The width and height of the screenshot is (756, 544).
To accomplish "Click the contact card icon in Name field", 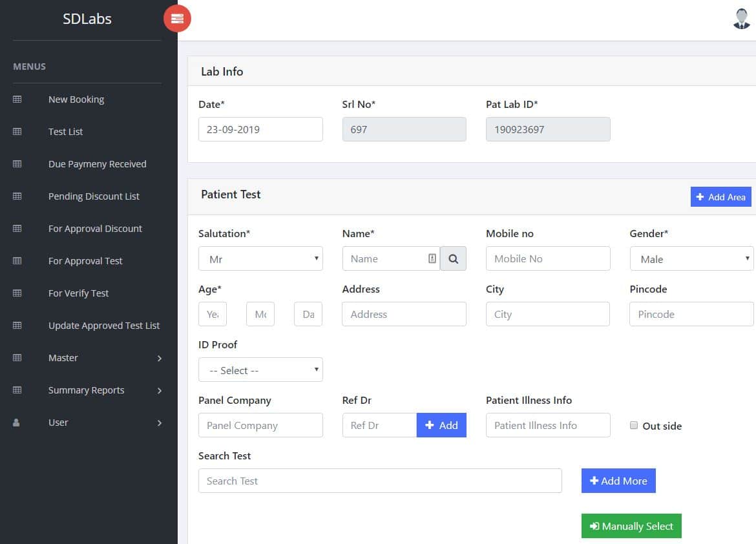I will pyautogui.click(x=432, y=258).
